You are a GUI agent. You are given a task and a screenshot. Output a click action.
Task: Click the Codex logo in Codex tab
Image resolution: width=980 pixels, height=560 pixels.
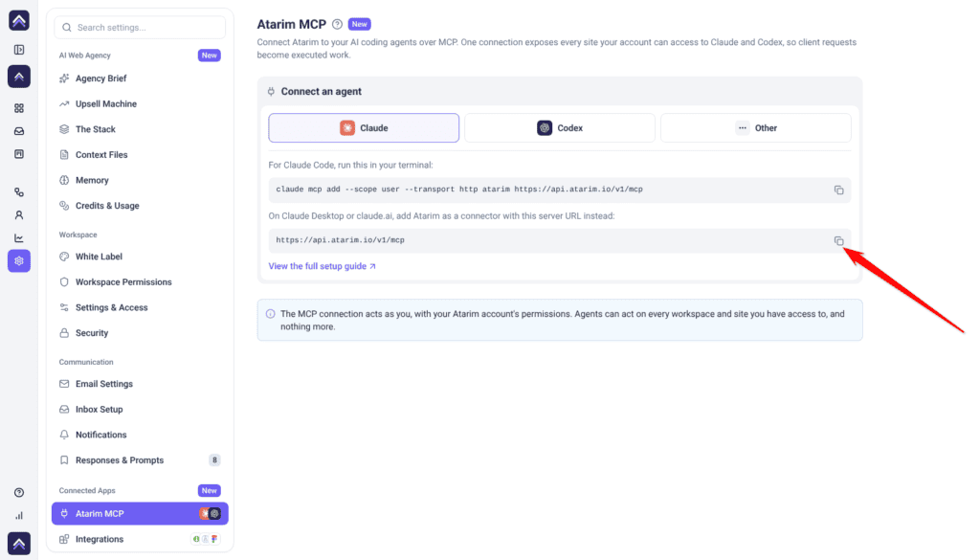545,128
